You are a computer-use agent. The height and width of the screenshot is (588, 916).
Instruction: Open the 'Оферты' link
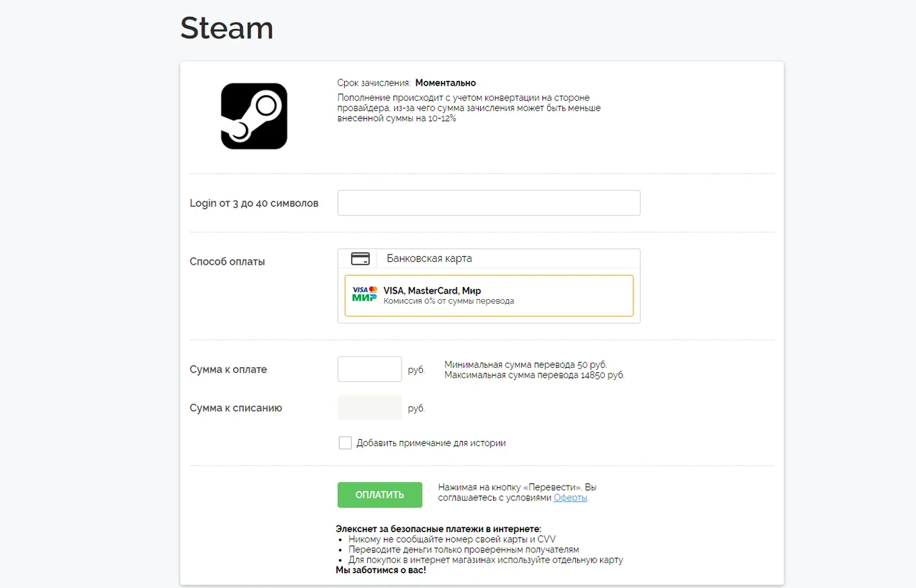(570, 498)
